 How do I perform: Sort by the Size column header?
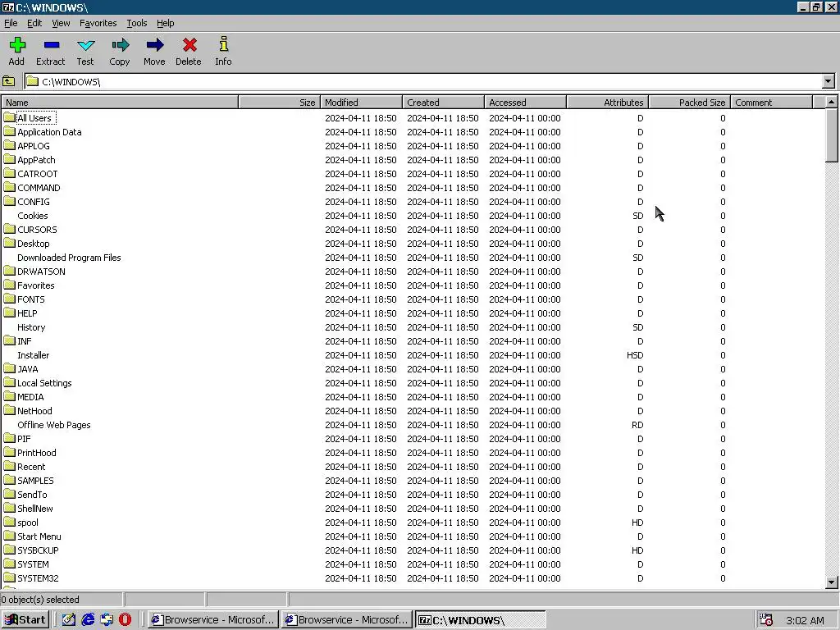point(279,103)
